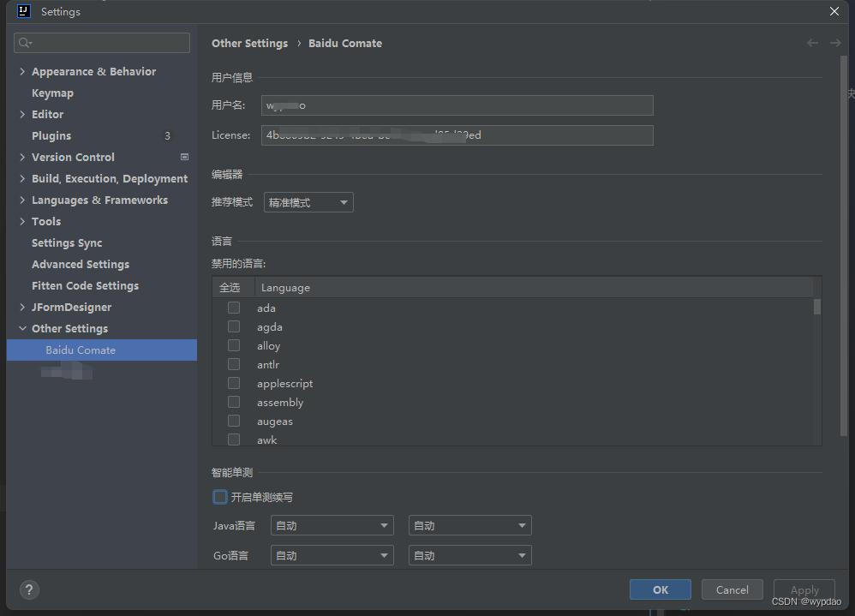Click the settings panel vertical scrollbar
This screenshot has height=616, width=855.
pos(844,245)
